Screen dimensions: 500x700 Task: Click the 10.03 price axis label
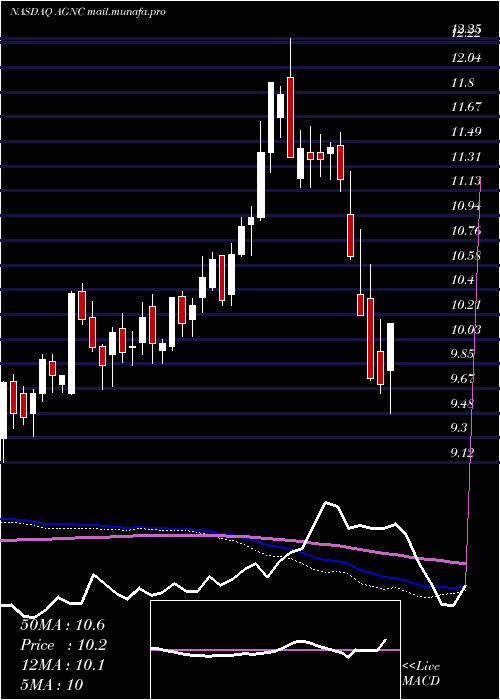click(466, 330)
